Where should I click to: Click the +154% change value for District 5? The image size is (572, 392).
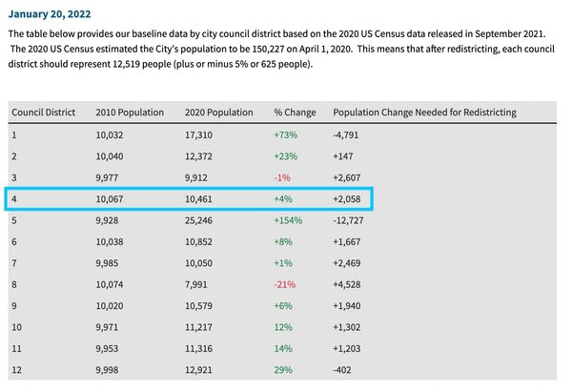(290, 220)
